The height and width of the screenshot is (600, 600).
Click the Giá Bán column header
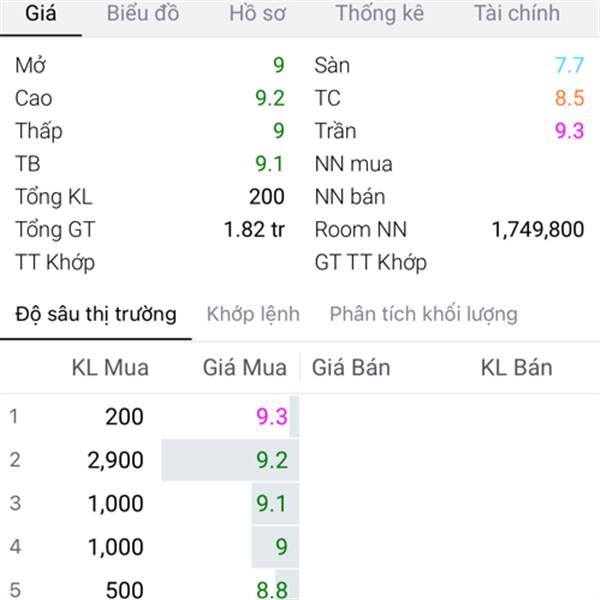click(x=351, y=368)
